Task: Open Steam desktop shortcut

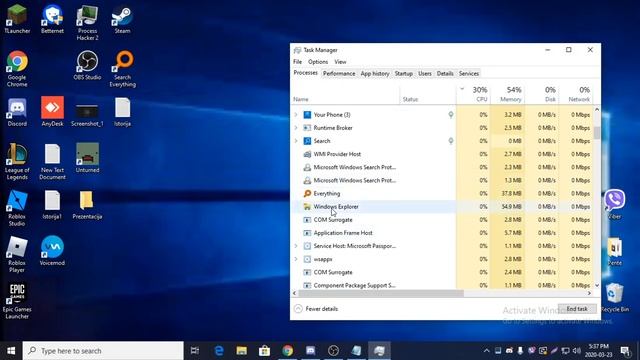Action: tap(122, 19)
